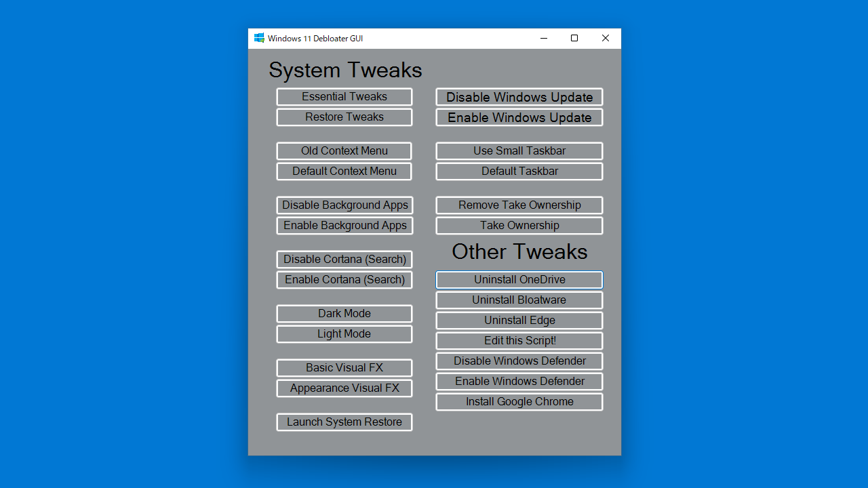868x488 pixels.
Task: Remove Take Ownership option
Action: (x=519, y=205)
